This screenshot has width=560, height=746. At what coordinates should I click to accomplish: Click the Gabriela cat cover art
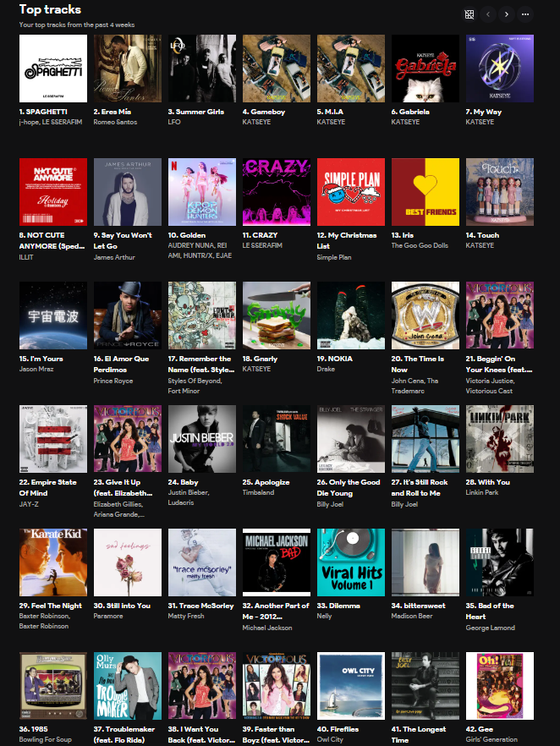coord(425,69)
